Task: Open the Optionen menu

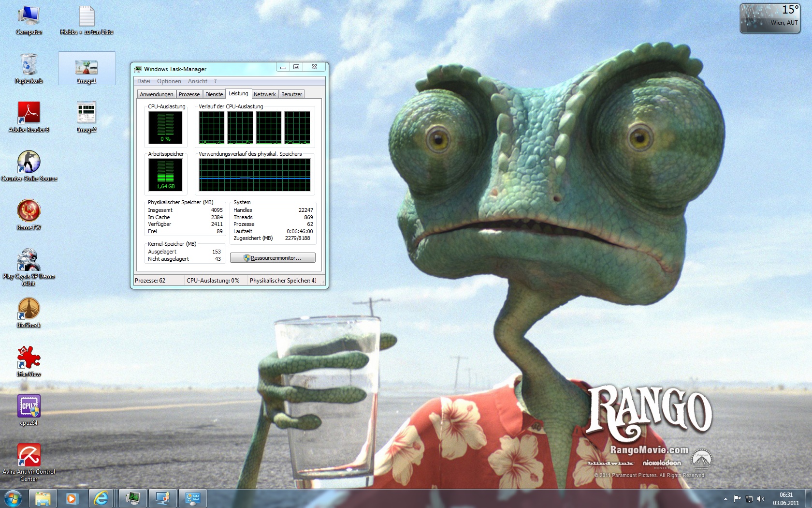Action: [169, 81]
